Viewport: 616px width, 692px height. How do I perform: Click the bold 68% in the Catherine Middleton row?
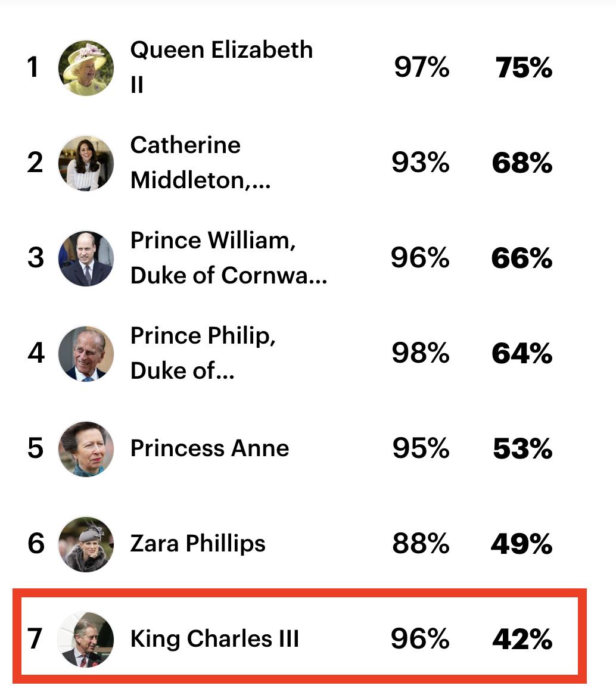[522, 163]
